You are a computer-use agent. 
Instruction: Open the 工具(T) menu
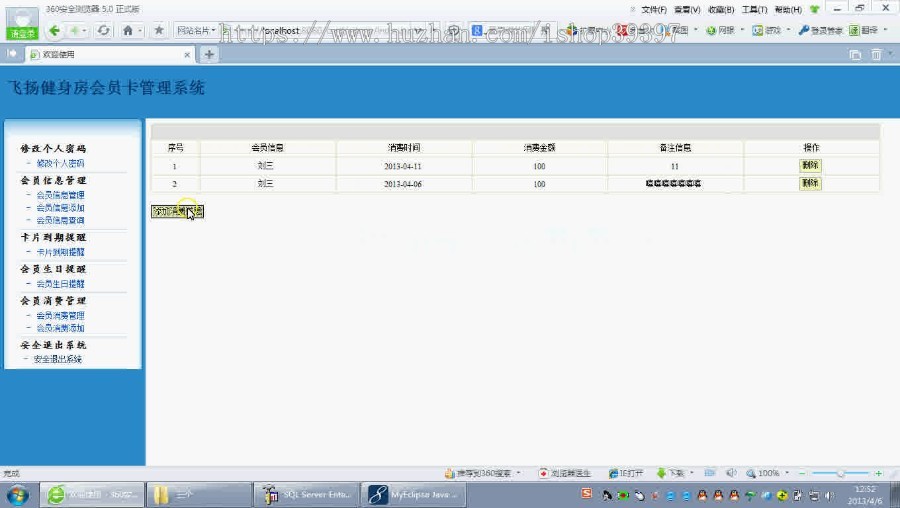click(754, 9)
